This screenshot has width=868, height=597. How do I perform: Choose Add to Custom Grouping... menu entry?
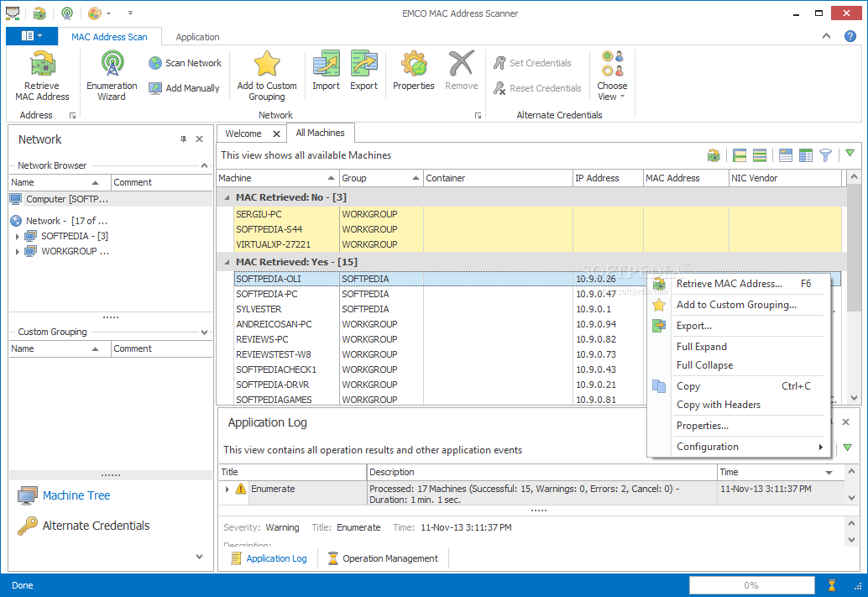coord(739,305)
